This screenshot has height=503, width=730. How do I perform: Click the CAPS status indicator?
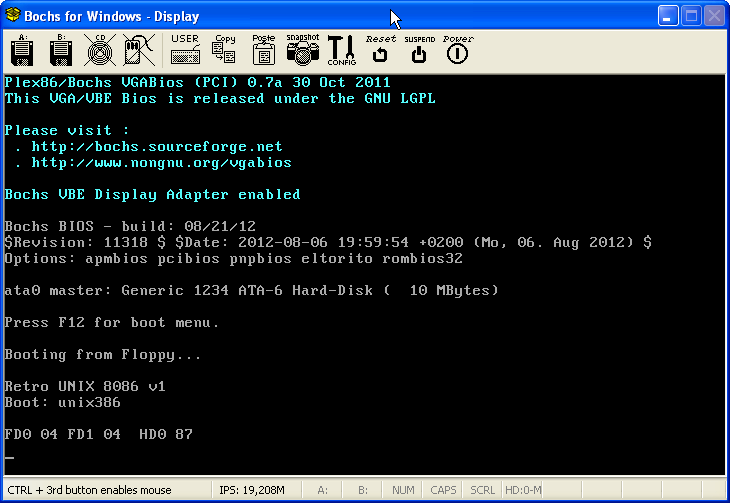click(443, 490)
